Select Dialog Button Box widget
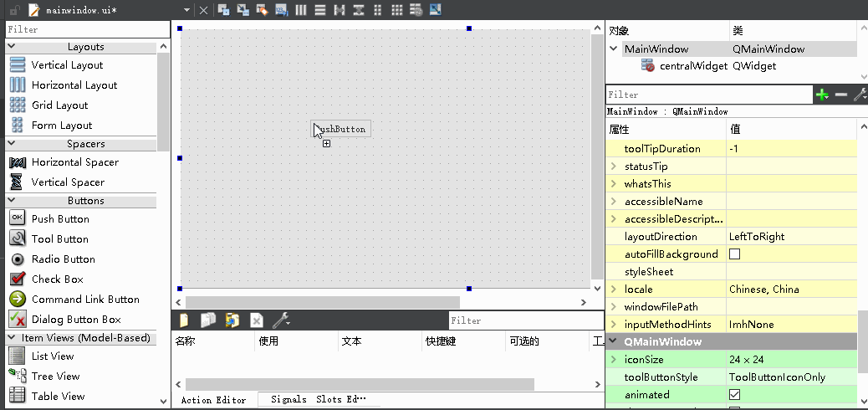The width and height of the screenshot is (868, 410). (x=76, y=320)
